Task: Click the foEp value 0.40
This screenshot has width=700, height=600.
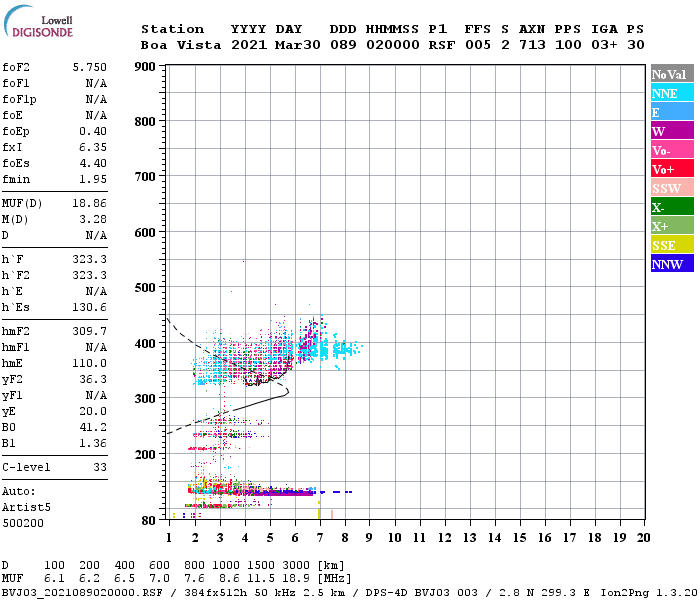Action: click(x=93, y=131)
